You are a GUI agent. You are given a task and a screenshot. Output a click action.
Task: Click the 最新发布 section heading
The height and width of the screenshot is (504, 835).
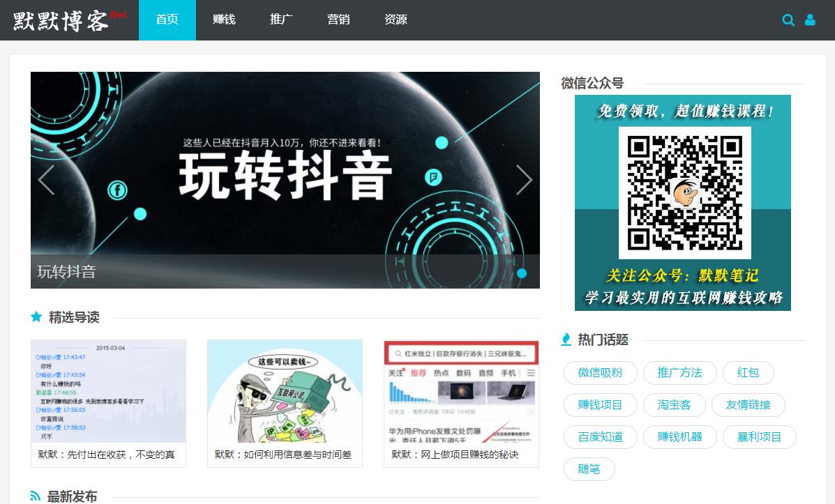pos(73,496)
